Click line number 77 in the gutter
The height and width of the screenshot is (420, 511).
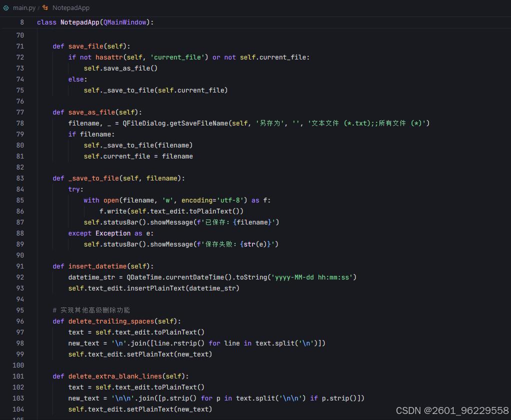coord(20,112)
